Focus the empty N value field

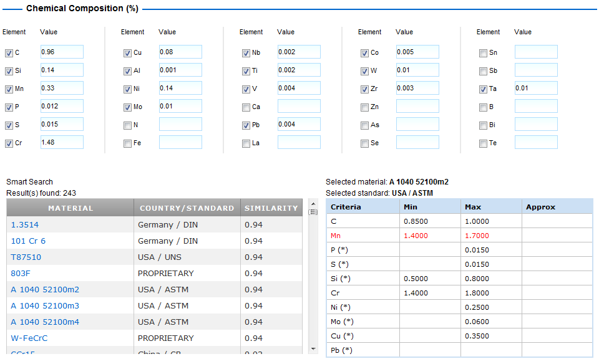180,124
